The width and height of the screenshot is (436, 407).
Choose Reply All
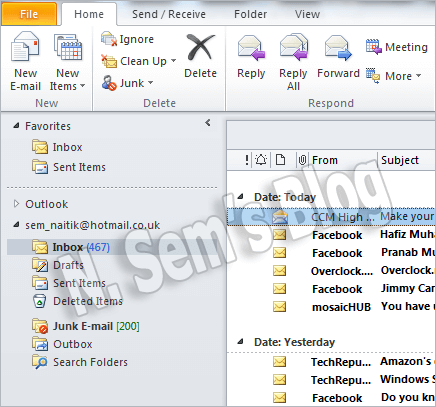tap(293, 61)
